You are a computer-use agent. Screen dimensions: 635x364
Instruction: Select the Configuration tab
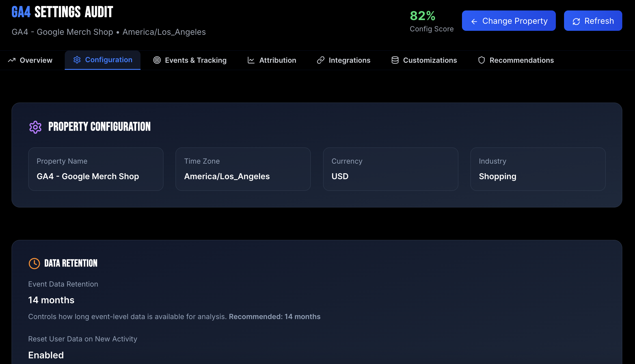(103, 60)
